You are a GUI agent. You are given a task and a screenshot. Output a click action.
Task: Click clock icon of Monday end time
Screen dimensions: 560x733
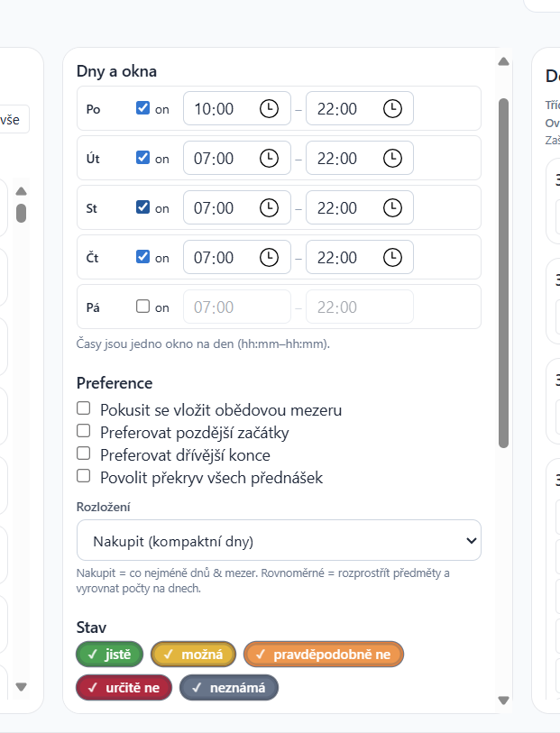(392, 109)
